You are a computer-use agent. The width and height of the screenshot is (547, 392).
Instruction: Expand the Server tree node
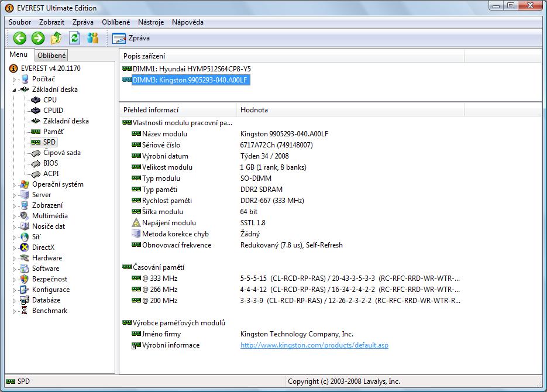[14, 195]
